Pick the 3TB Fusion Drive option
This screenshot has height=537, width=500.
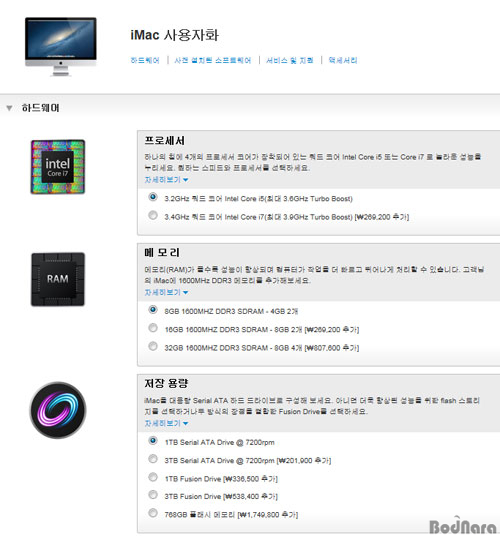tap(153, 495)
